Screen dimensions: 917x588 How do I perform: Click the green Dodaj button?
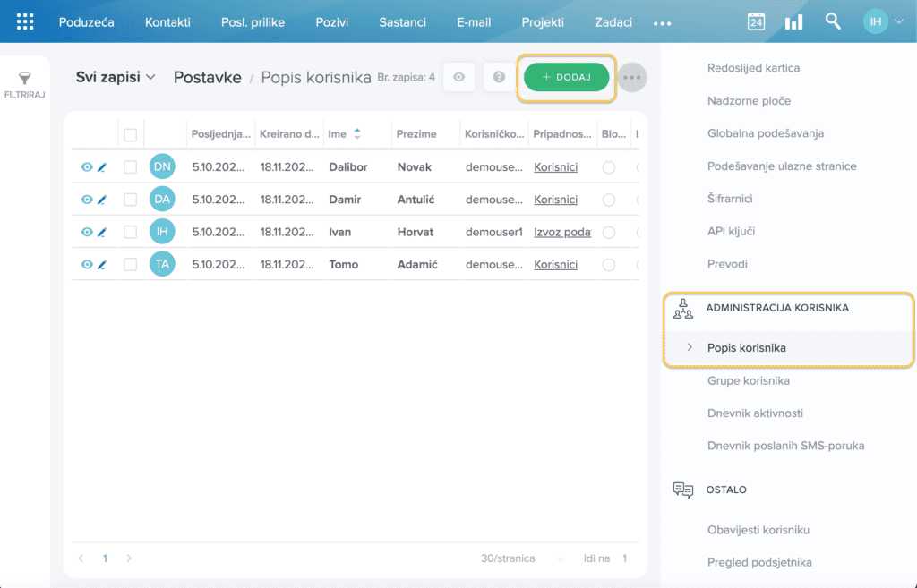(x=566, y=78)
